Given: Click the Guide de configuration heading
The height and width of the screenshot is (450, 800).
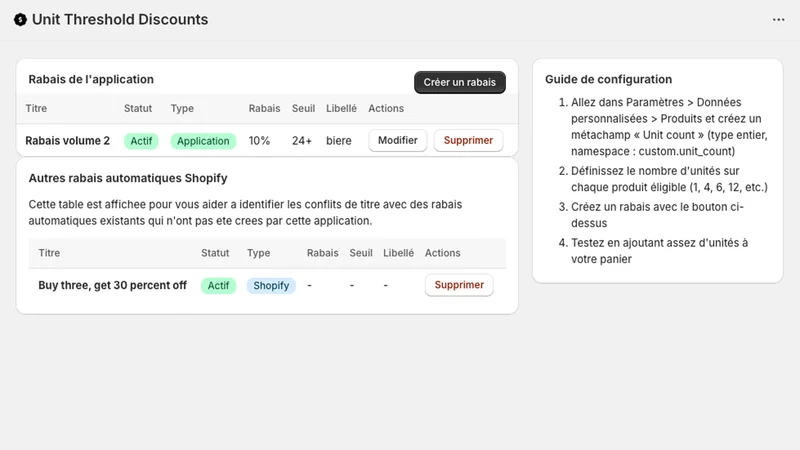Looking at the screenshot, I should pos(608,80).
